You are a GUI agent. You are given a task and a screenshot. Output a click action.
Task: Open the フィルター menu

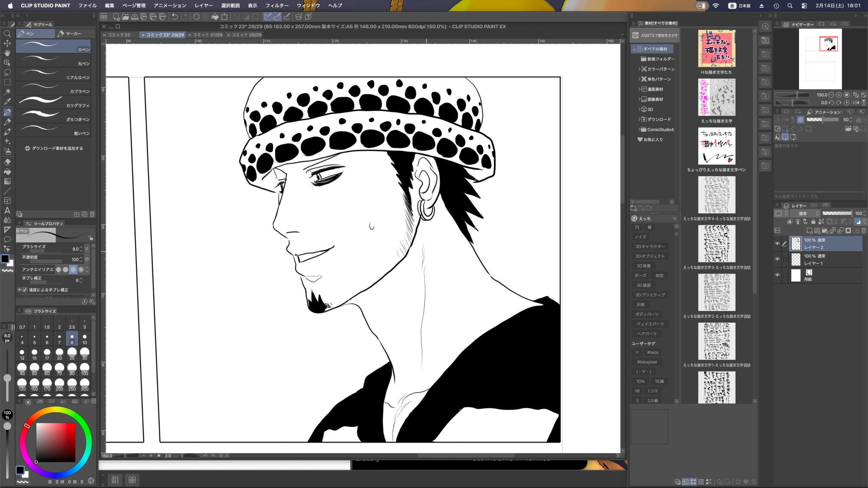277,6
